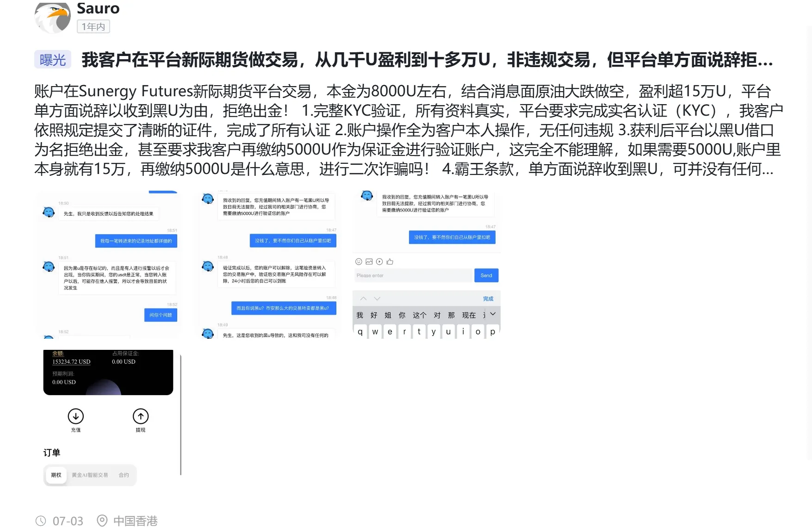Screen dimensions: 812x528
Task: Click the image attachment icon above the chat input
Action: (x=369, y=261)
